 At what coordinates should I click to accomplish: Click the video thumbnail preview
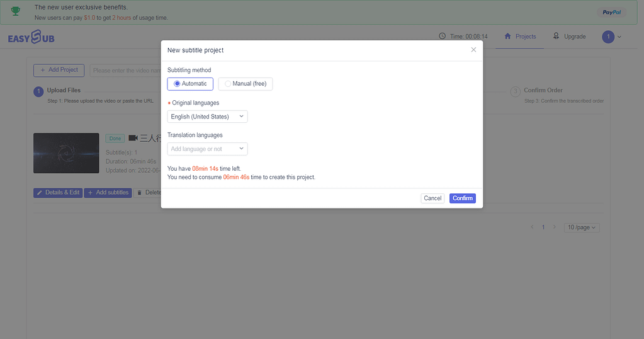(66, 153)
